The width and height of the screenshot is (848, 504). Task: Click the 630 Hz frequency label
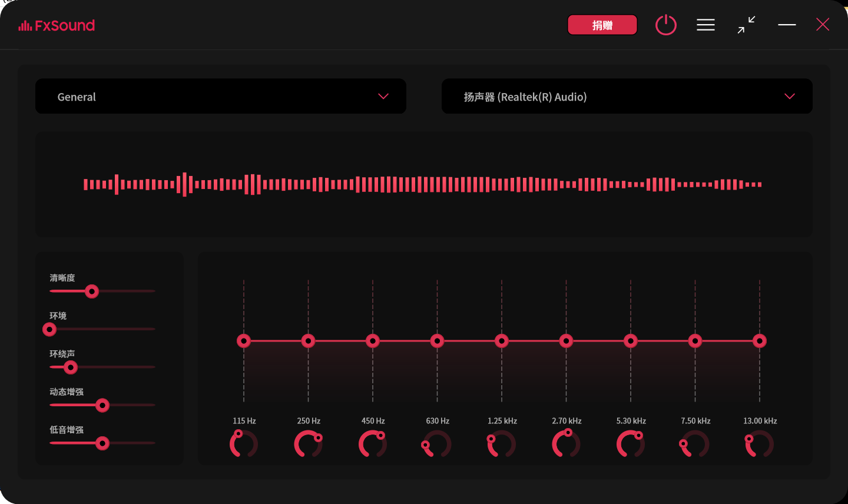(438, 421)
